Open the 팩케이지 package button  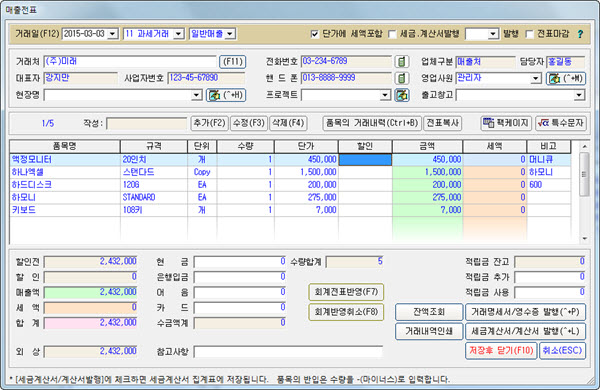[x=506, y=123]
